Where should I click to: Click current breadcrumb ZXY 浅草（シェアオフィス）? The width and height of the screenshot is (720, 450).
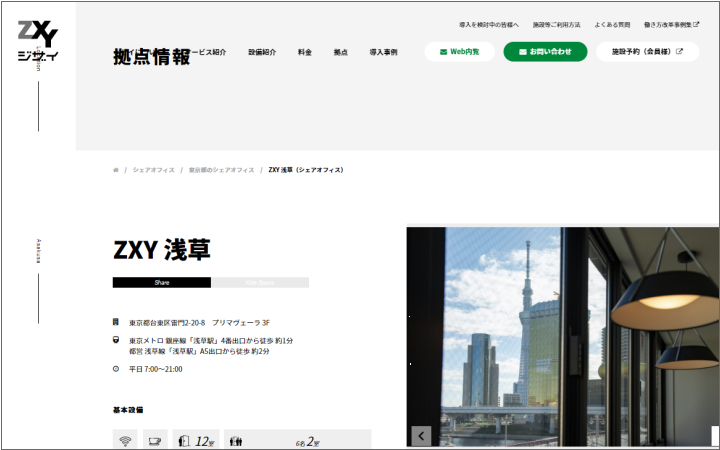click(306, 170)
